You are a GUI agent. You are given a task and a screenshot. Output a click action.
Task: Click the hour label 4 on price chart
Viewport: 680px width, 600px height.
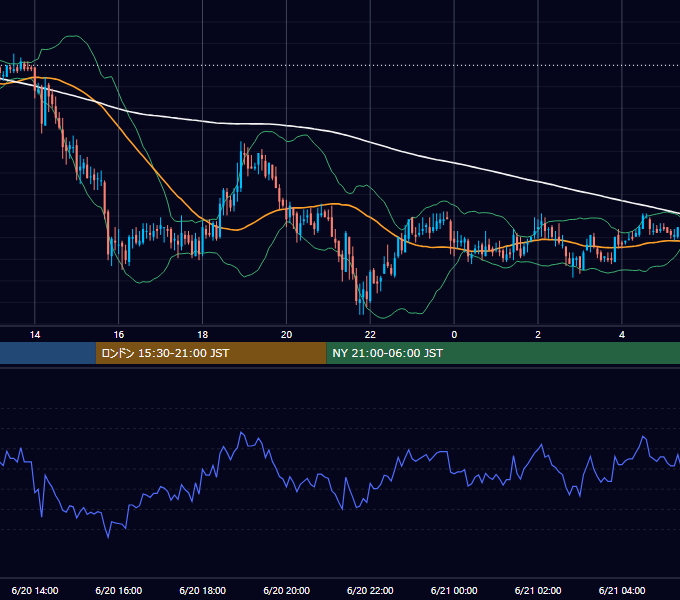point(622,334)
